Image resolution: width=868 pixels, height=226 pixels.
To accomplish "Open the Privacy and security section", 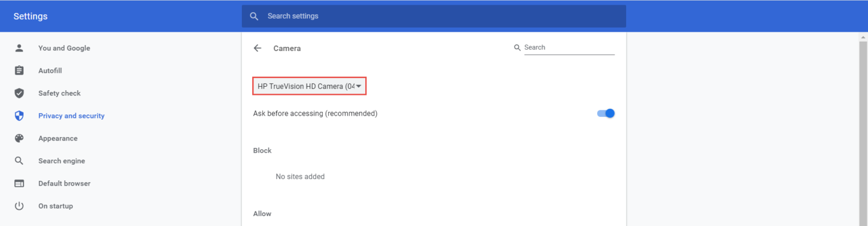I will (x=71, y=116).
